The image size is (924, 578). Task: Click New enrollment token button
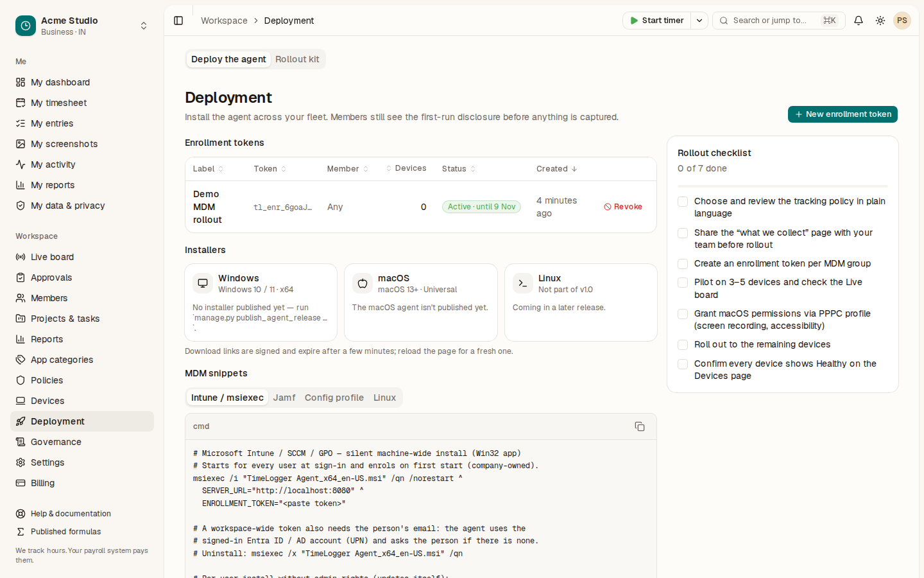(x=843, y=114)
